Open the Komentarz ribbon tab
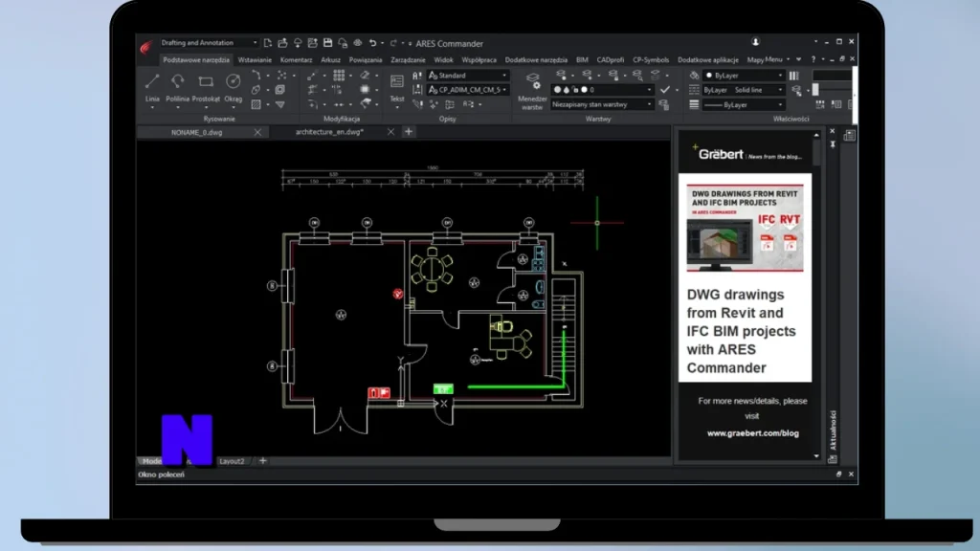Viewport: 980px width, 551px height. click(x=296, y=60)
